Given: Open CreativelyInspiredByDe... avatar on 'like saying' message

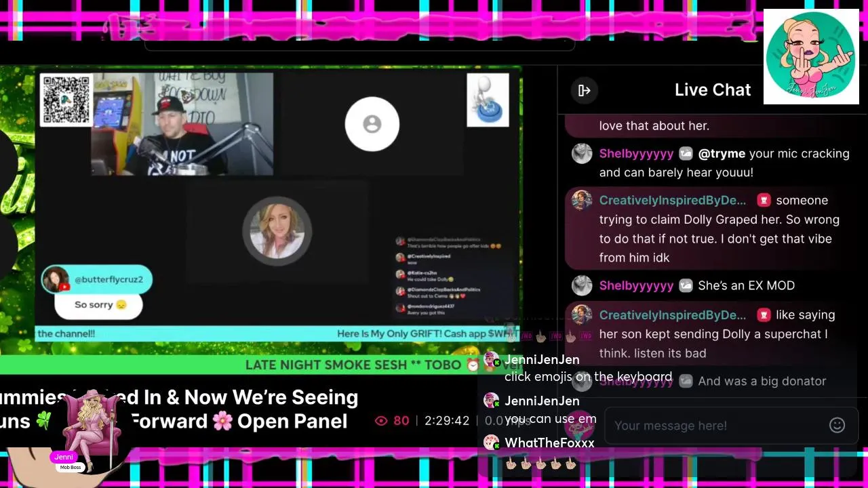Looking at the screenshot, I should [582, 315].
